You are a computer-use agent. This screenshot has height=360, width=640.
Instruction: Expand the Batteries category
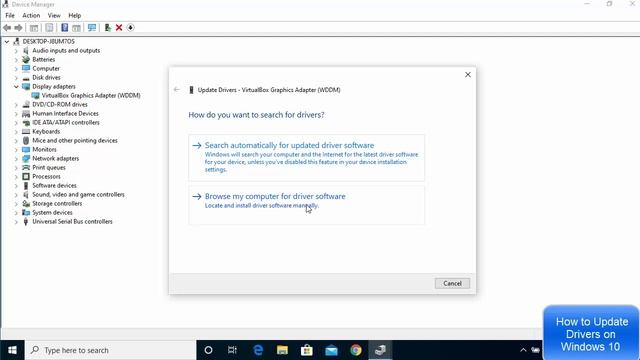pos(16,60)
